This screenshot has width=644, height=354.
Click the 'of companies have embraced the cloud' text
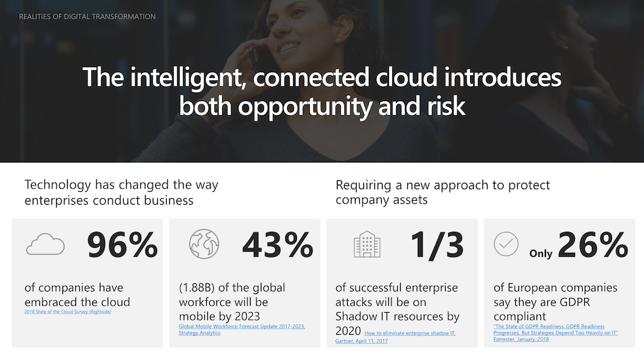77,294
